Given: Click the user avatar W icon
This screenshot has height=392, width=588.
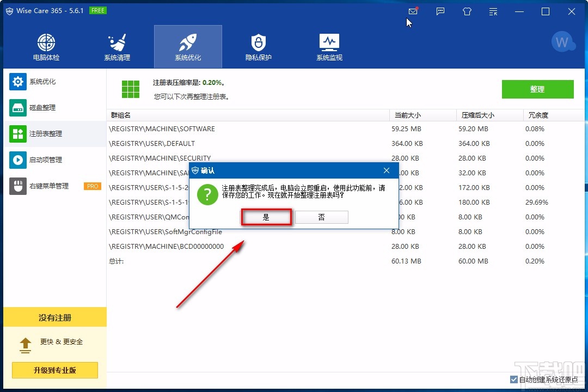Looking at the screenshot, I should tap(562, 41).
